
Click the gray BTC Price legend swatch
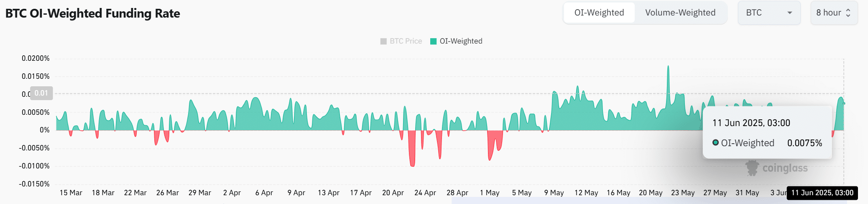[x=383, y=41]
